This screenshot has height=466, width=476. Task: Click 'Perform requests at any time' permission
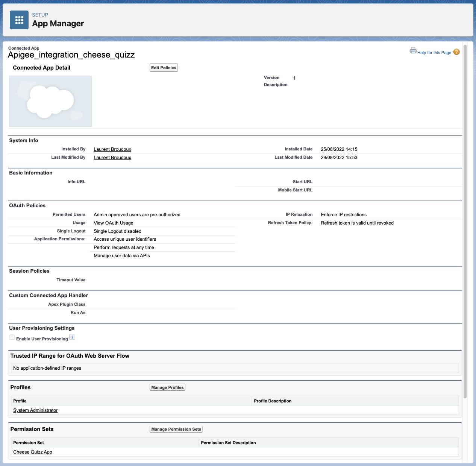124,247
